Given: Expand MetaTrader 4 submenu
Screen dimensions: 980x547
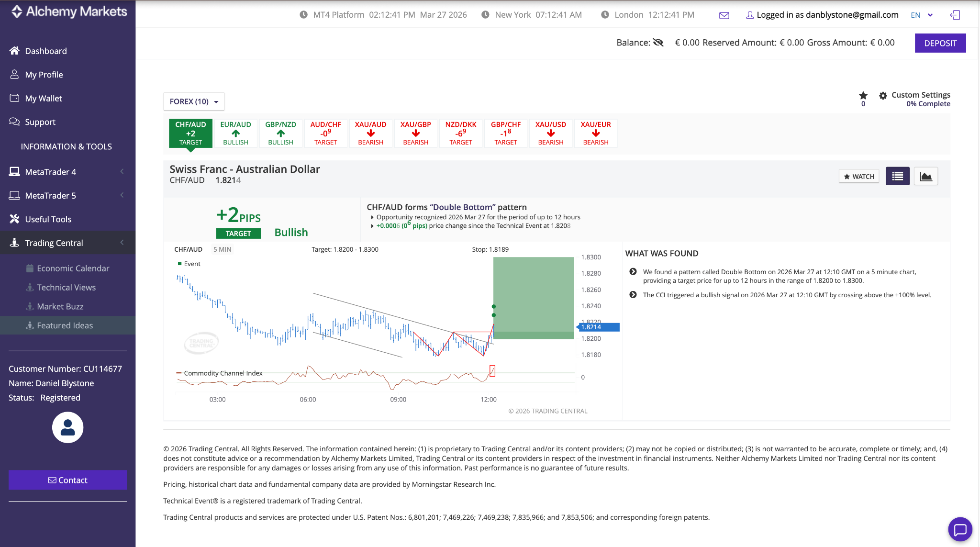Looking at the screenshot, I should point(67,171).
